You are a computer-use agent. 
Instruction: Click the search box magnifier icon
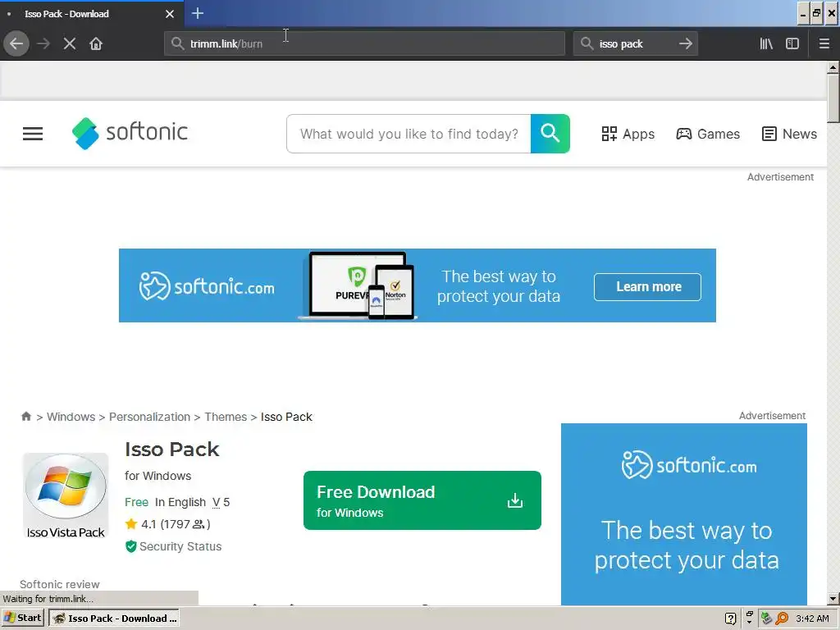[587, 43]
